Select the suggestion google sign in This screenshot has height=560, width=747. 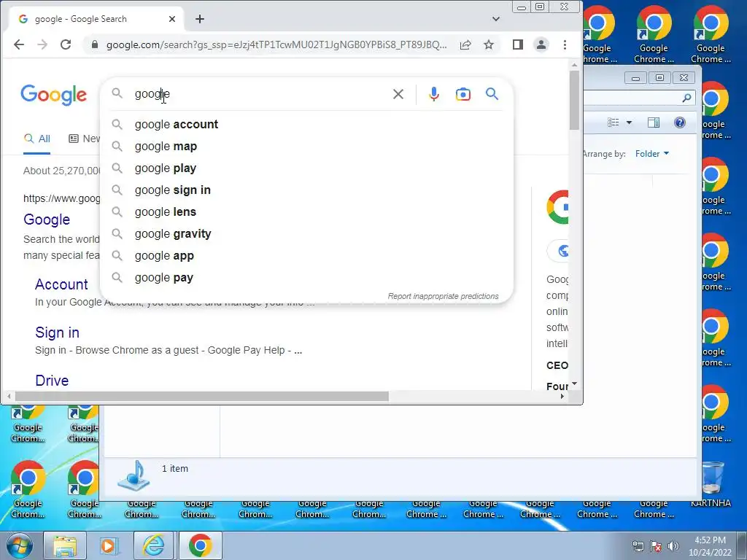307,190
